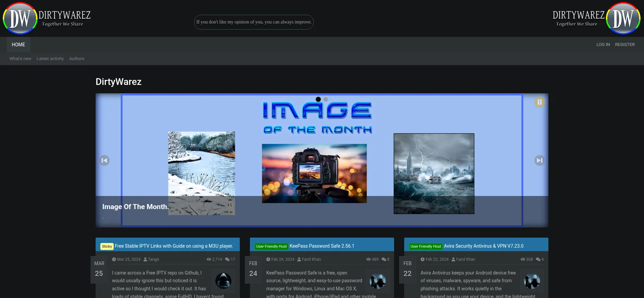
Task: Click Feb 22, 2024 date on Avira post
Action: tap(437, 259)
